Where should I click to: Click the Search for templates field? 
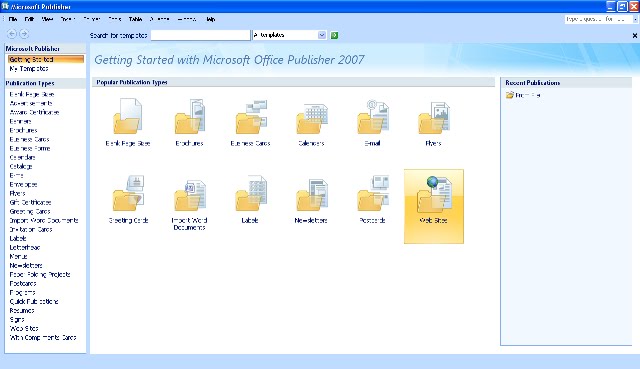click(200, 35)
